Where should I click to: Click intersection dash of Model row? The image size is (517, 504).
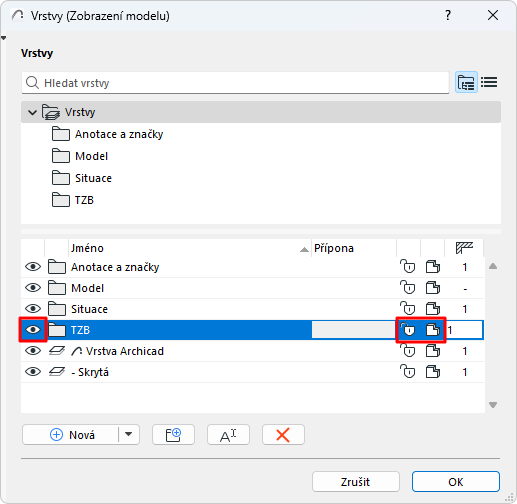465,289
